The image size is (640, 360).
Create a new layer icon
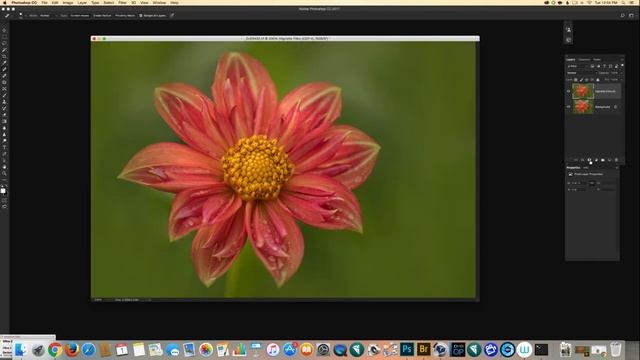click(609, 160)
